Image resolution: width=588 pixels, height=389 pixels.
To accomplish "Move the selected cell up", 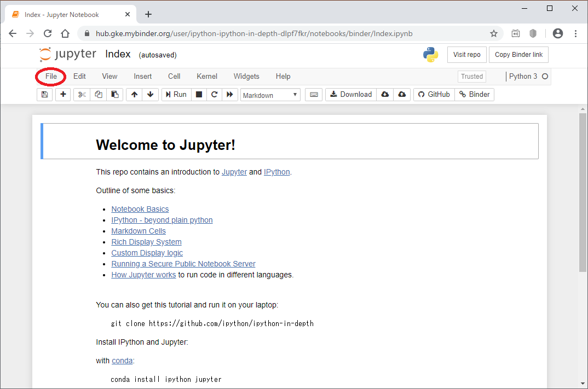I will click(134, 95).
